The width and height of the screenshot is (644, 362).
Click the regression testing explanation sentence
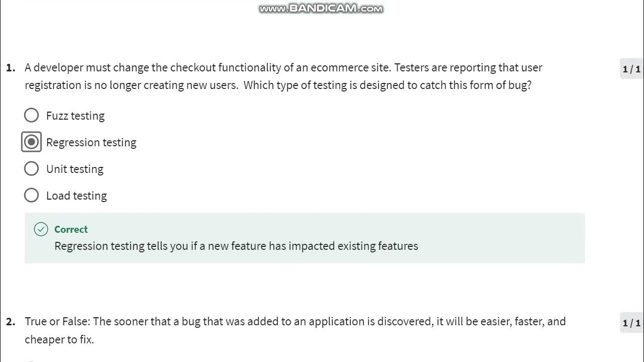tap(236, 246)
